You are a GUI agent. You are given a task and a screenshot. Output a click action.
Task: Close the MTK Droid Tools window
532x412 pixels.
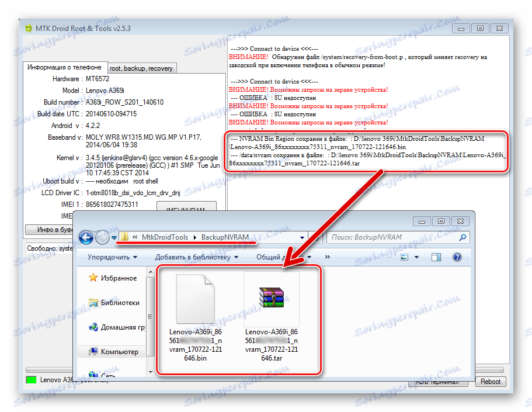tap(499, 29)
